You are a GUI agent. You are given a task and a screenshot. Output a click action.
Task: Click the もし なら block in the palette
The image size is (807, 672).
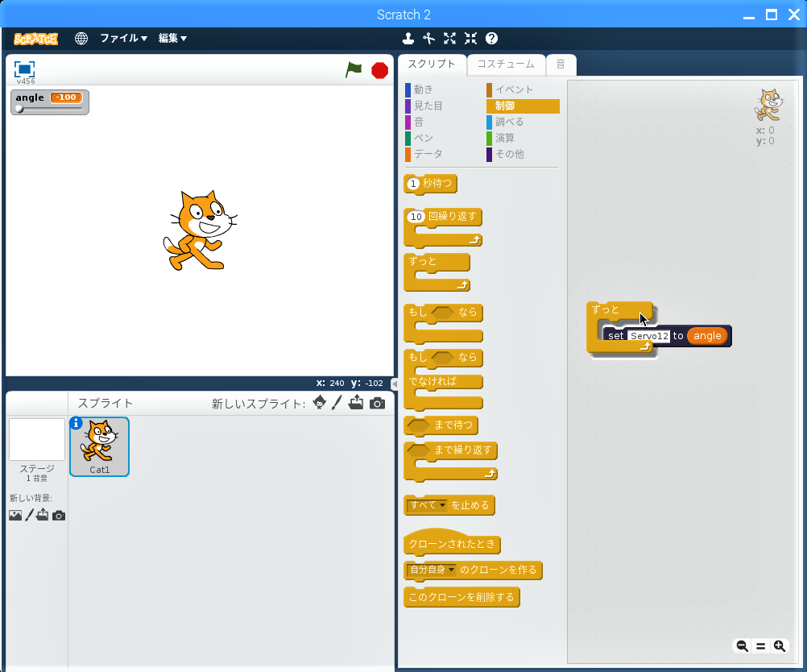tap(443, 313)
